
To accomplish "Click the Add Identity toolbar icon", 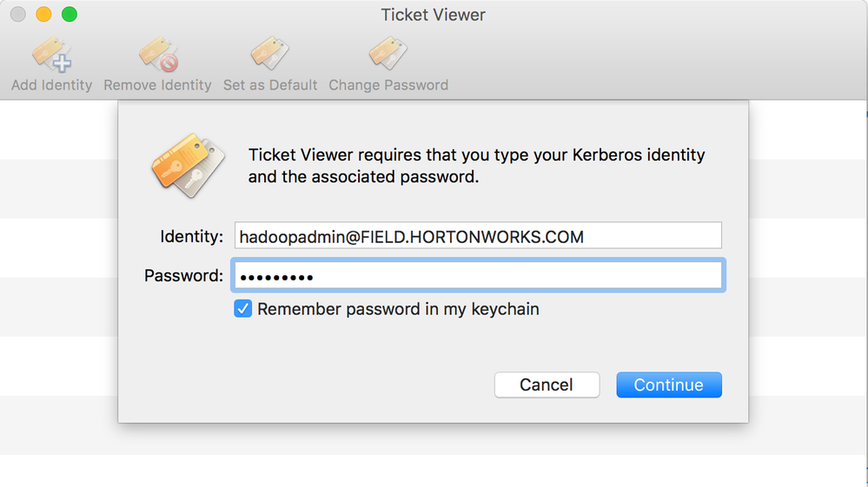I will [x=51, y=56].
